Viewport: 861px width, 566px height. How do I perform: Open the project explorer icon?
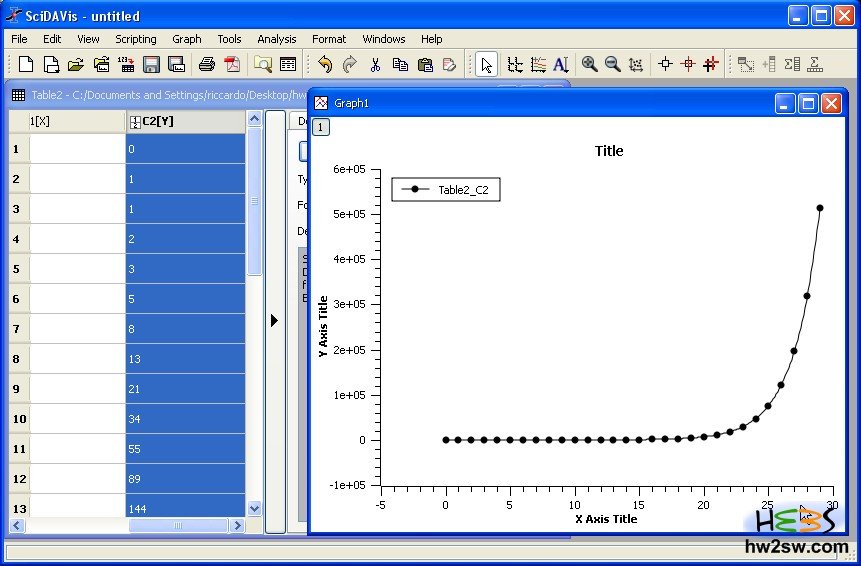point(262,65)
